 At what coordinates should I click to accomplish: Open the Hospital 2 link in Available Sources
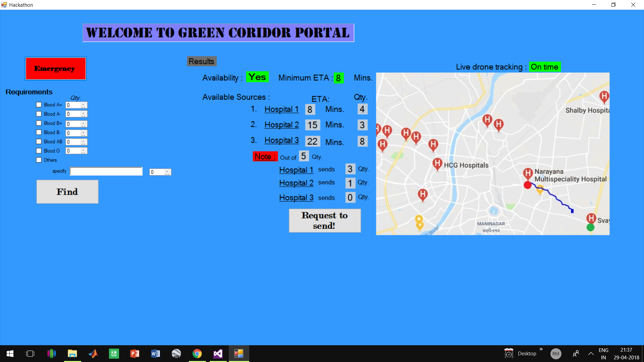(x=281, y=125)
